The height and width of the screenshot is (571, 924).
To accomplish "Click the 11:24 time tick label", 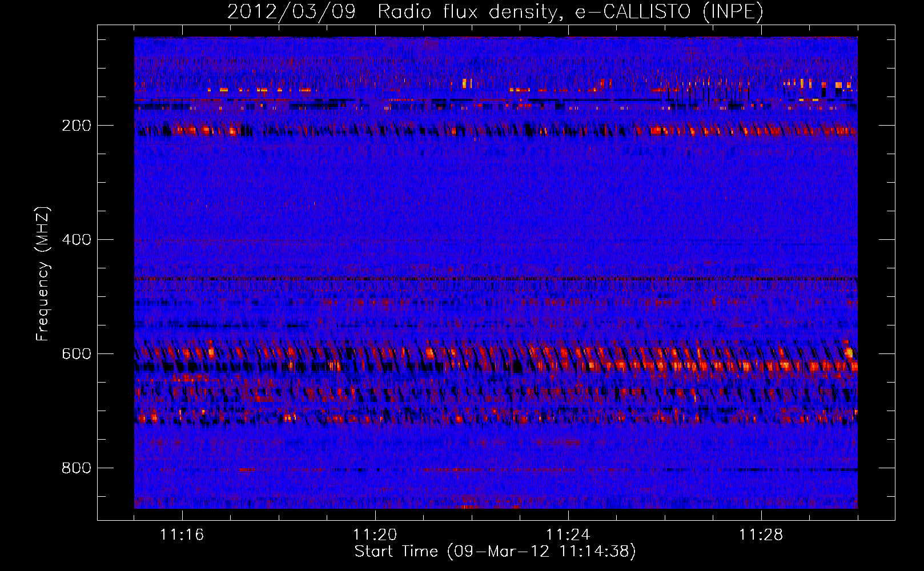I will [568, 535].
